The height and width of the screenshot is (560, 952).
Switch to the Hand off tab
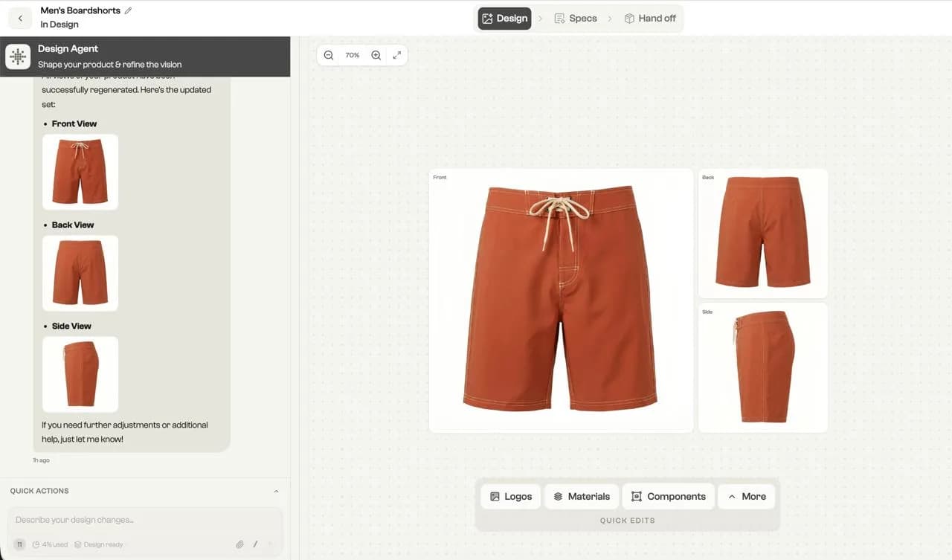tap(650, 19)
